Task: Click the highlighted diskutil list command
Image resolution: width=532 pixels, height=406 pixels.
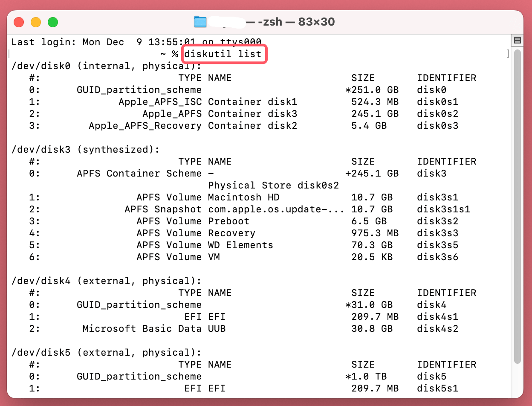Action: coord(224,54)
